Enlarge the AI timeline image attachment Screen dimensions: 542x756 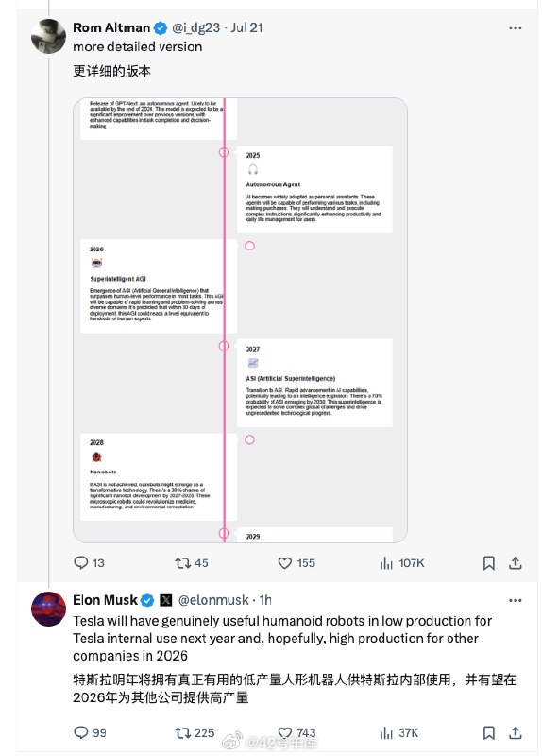(x=240, y=320)
